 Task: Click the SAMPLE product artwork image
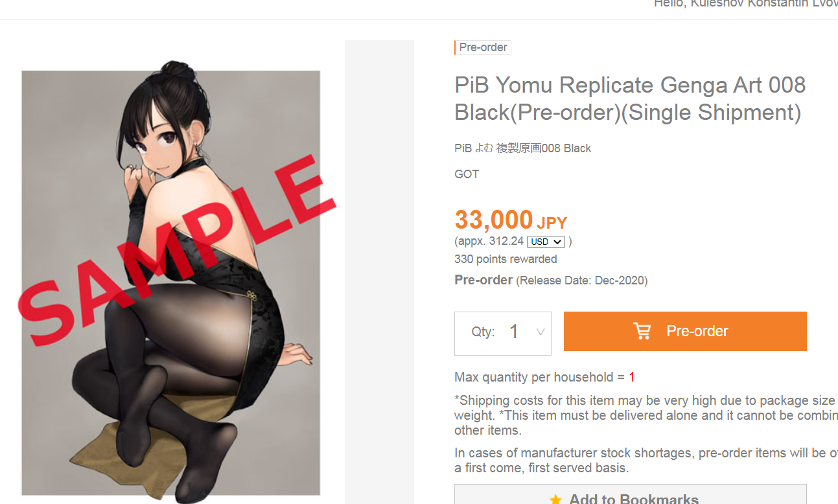pos(171,282)
